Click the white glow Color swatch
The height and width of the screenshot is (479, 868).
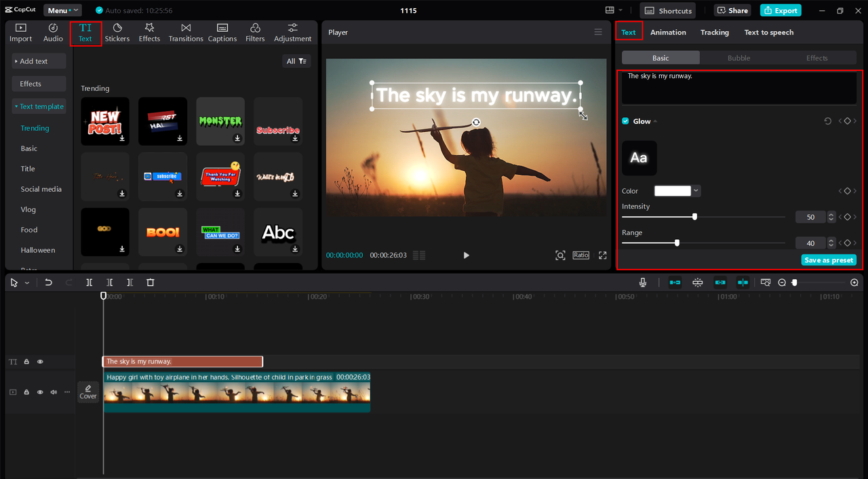673,191
